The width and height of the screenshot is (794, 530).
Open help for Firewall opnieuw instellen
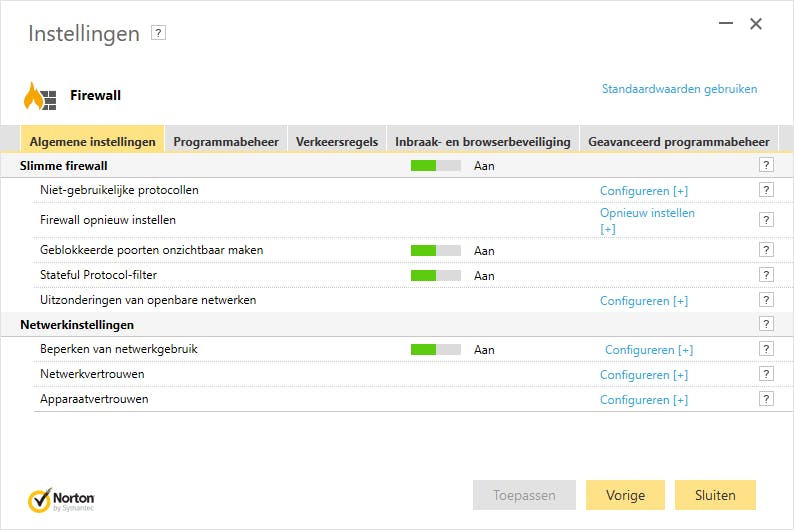pyautogui.click(x=766, y=220)
